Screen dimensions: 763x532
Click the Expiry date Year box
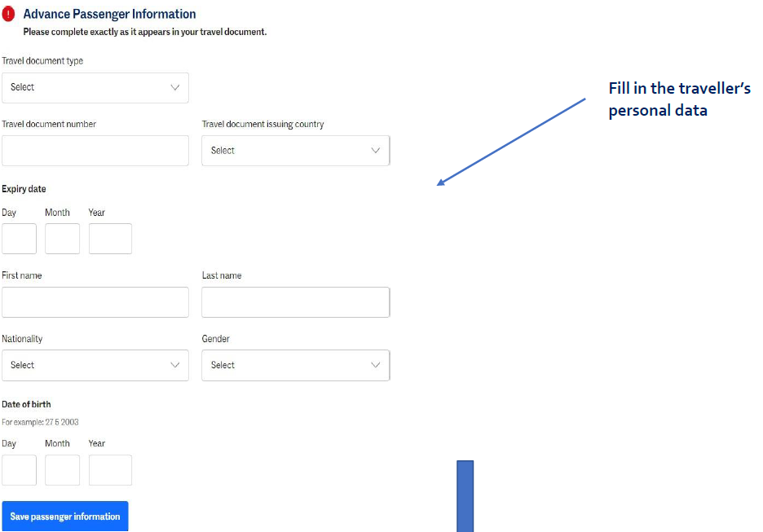point(110,239)
